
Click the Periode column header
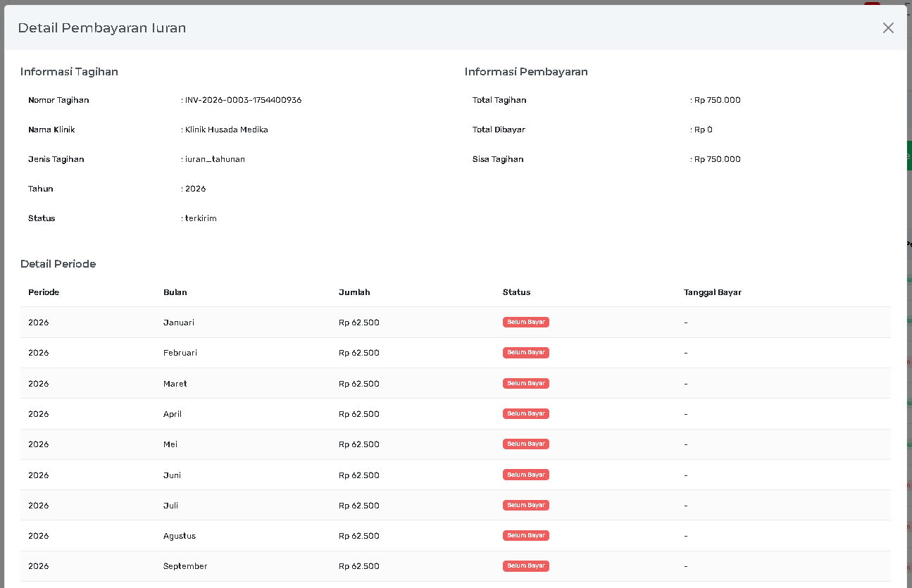tap(44, 292)
